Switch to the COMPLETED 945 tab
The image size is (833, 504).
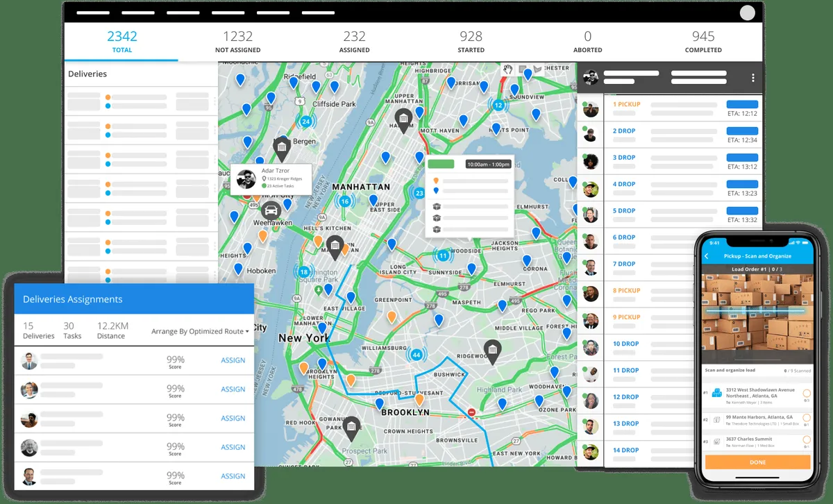[703, 42]
